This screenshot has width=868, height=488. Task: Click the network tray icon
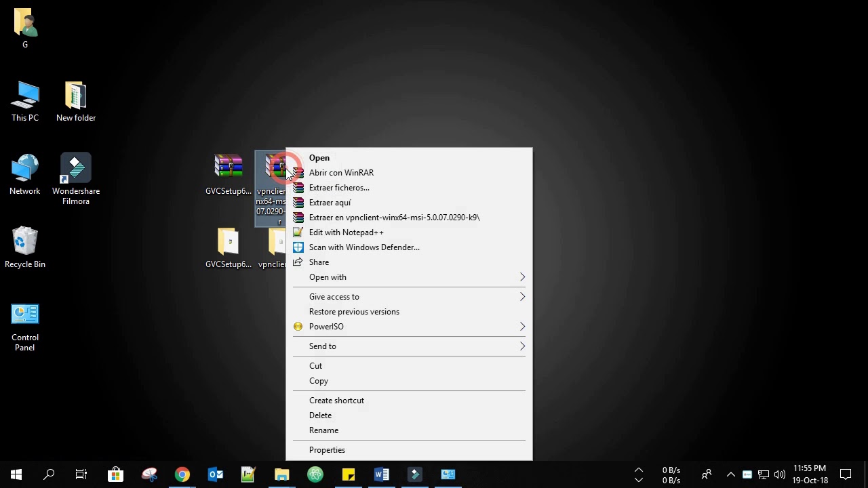pos(764,474)
